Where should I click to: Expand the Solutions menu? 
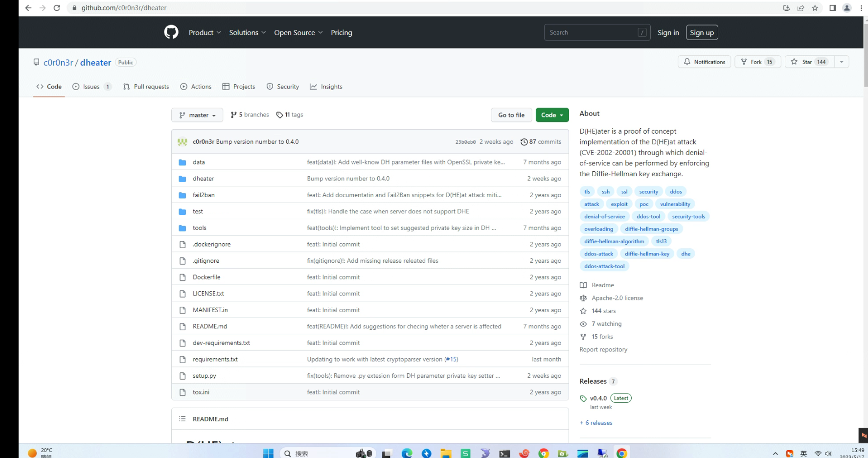[x=248, y=33]
